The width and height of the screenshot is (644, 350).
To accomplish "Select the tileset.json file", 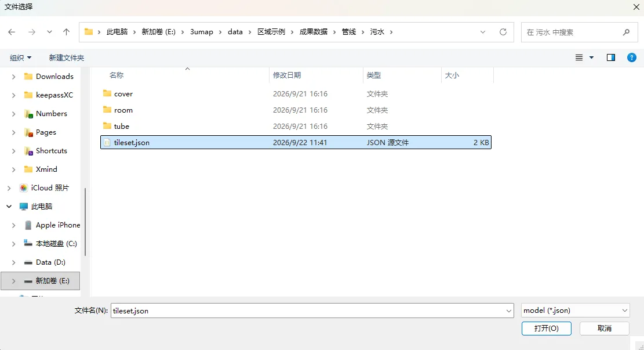I will pos(296,142).
